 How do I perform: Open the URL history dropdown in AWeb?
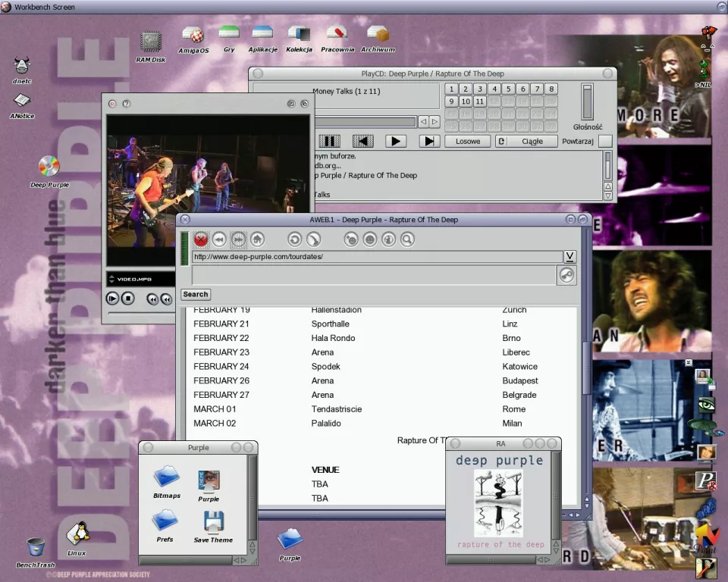570,257
